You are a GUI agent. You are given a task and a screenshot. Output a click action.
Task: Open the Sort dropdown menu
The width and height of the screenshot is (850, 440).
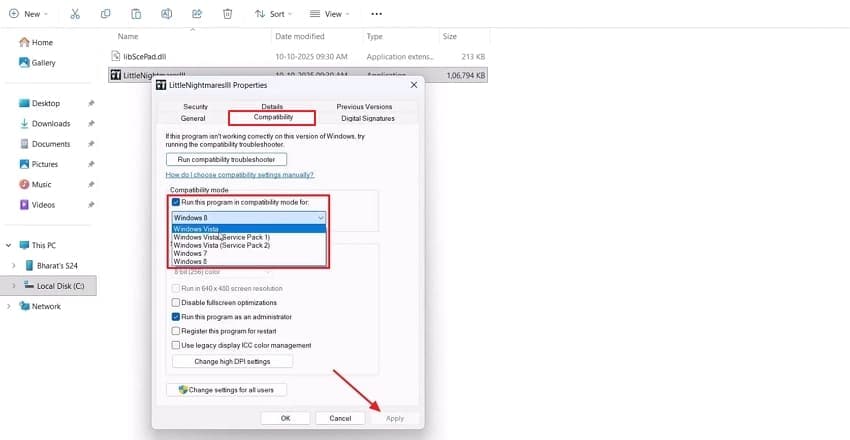[x=274, y=14]
